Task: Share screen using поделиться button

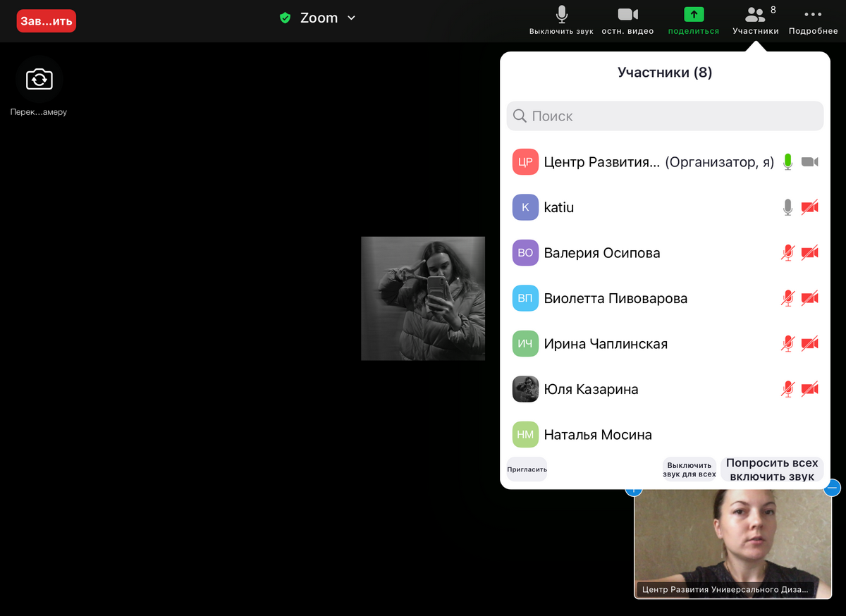Action: click(694, 21)
